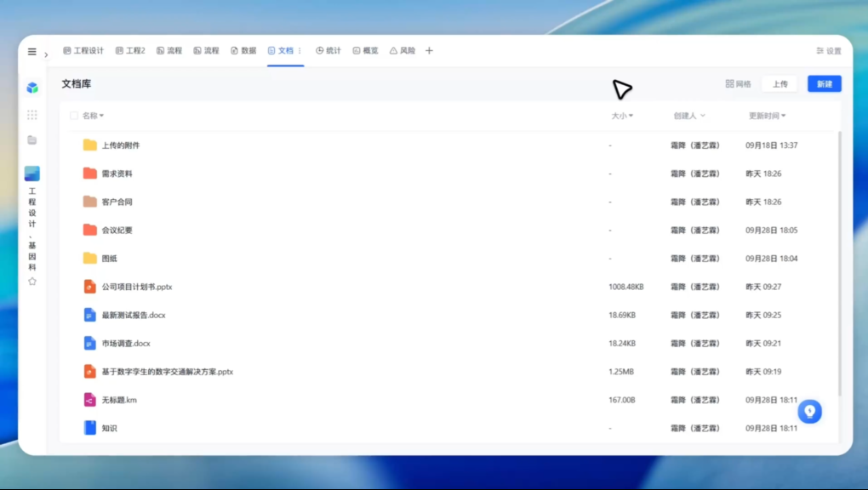Click the colorful cube app logo

(x=32, y=88)
